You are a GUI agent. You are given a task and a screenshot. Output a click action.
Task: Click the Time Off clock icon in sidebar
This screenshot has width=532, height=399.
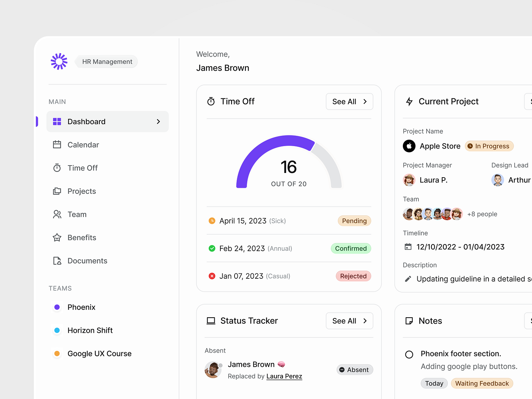click(57, 168)
